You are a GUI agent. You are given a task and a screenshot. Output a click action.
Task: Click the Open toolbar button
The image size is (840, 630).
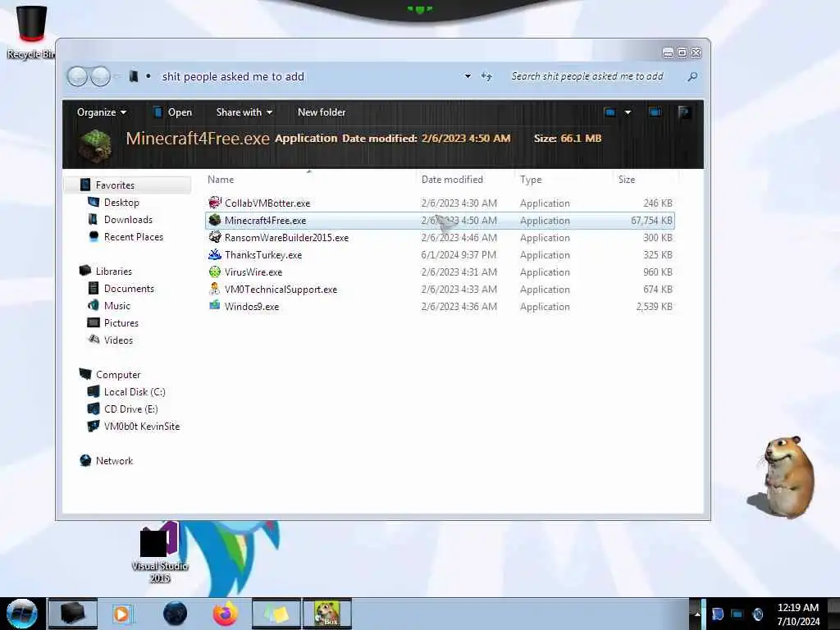point(172,112)
